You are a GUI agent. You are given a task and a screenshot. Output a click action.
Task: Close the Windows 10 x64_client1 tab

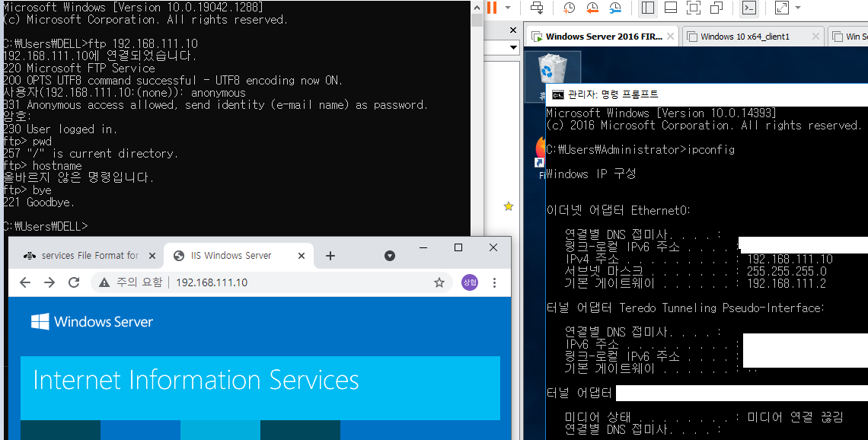coord(815,37)
